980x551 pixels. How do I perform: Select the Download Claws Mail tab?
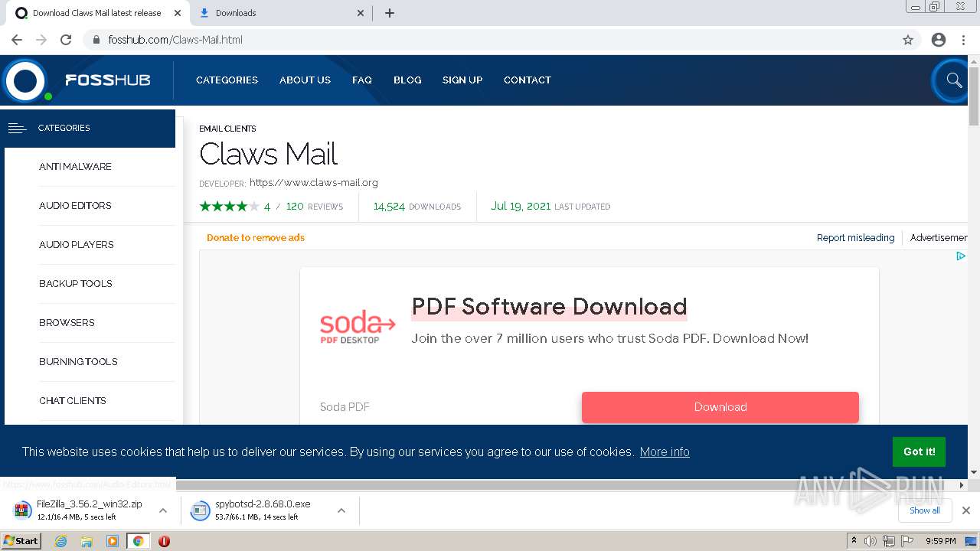97,13
